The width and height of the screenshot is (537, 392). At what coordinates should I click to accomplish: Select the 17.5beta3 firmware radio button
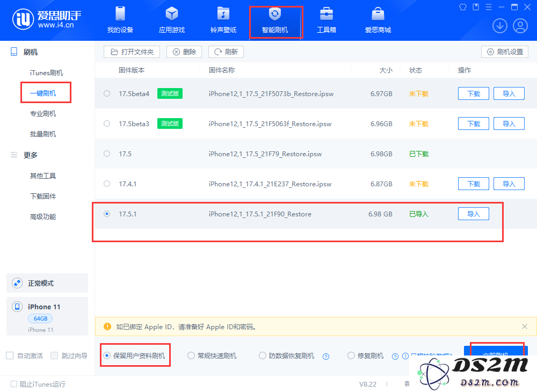[x=107, y=124]
